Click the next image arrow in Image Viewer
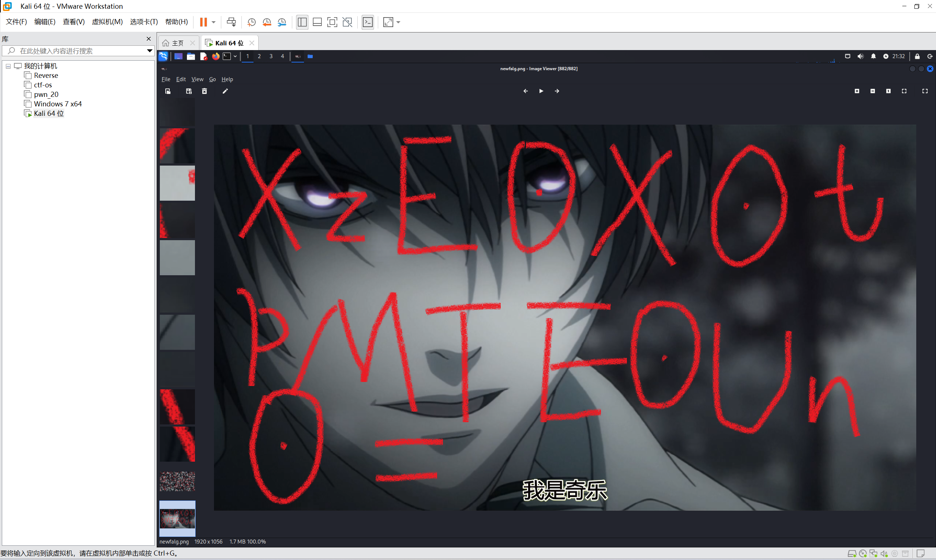Screen dimensions: 936x560 coord(557,91)
